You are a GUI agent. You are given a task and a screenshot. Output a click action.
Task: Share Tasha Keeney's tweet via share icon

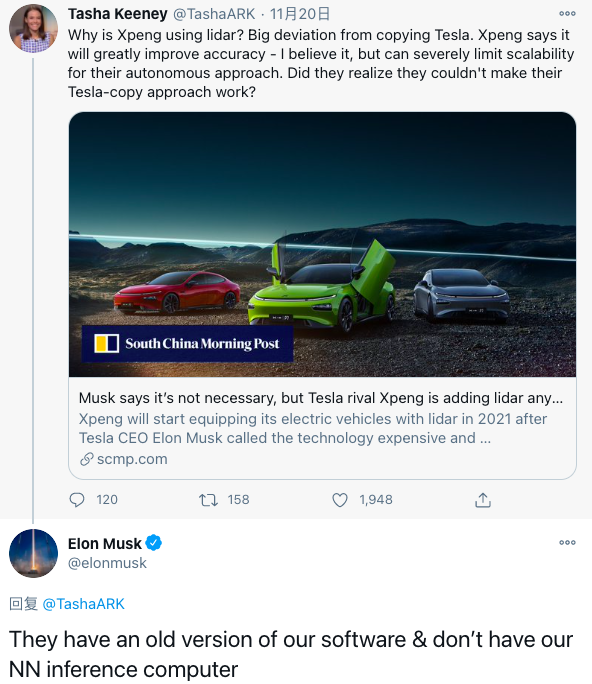[482, 500]
